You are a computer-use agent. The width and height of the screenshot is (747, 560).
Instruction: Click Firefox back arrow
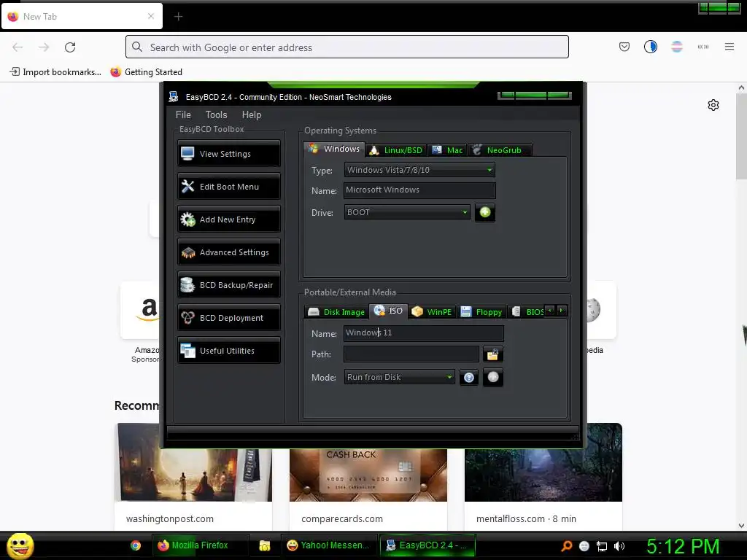click(18, 47)
